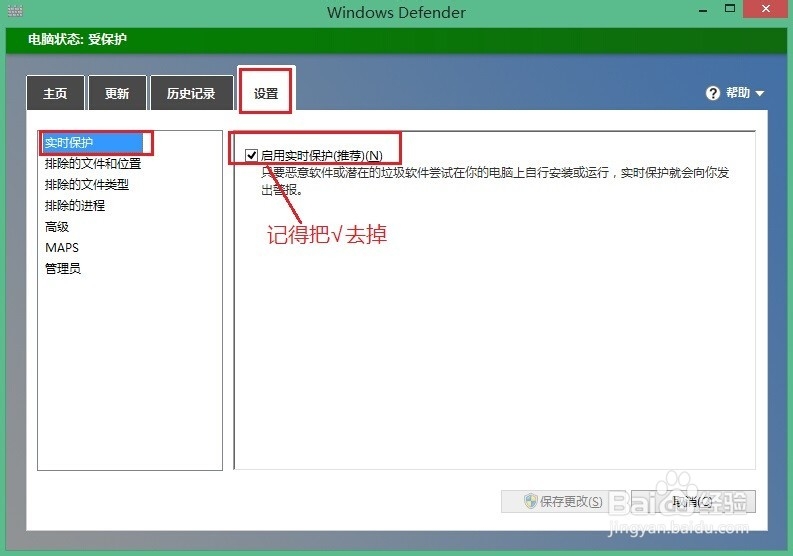Switch to the 更新 tab
This screenshot has height=556, width=793.
pos(117,93)
